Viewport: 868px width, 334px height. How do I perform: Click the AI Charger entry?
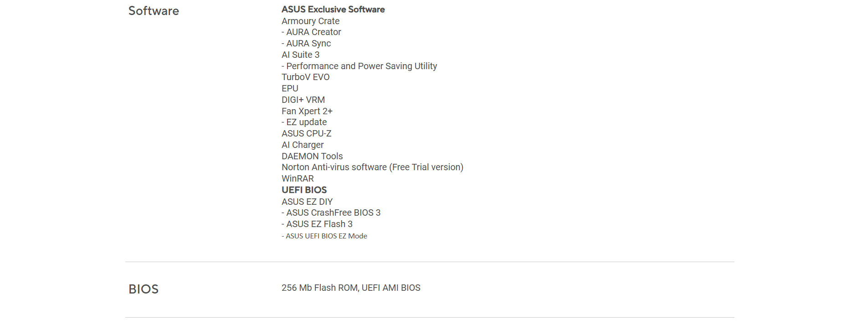(x=303, y=145)
